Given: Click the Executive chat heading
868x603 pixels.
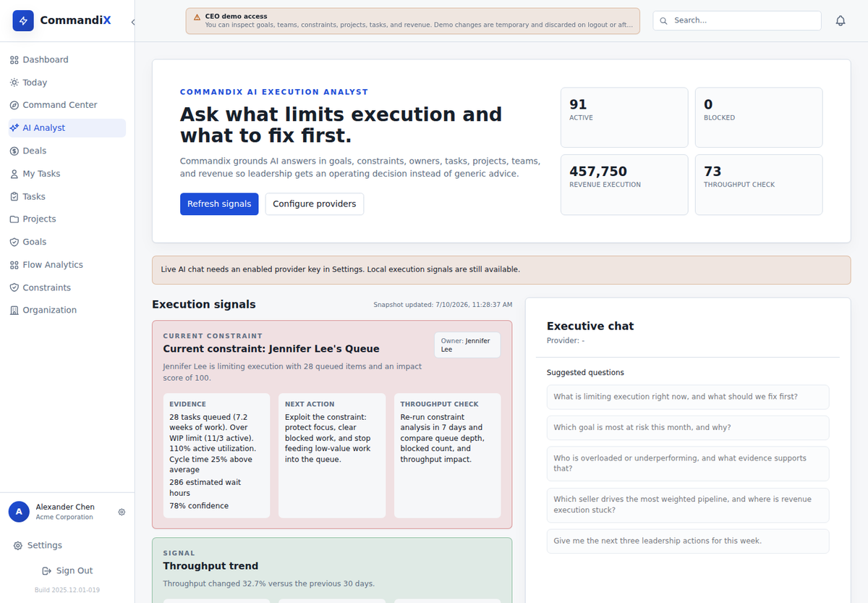Looking at the screenshot, I should [x=590, y=326].
